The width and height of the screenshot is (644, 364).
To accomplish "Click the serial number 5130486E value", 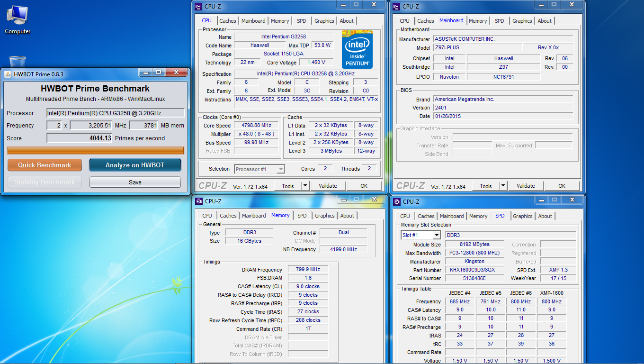I will [x=474, y=278].
